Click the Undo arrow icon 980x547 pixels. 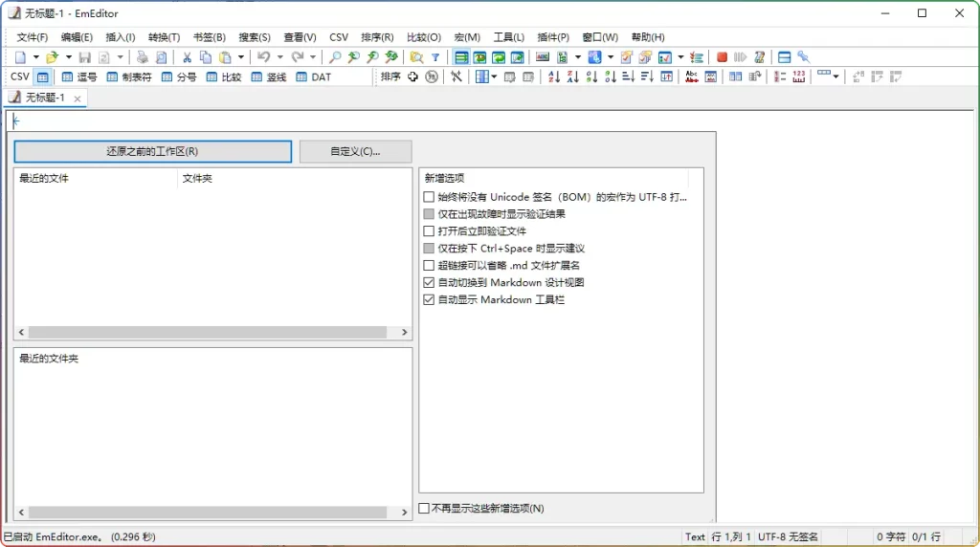(264, 57)
